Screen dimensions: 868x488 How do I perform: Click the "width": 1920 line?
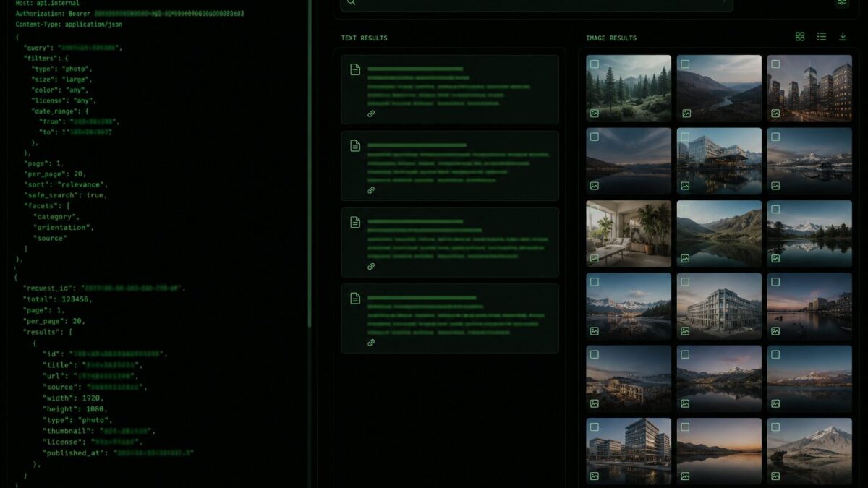click(x=72, y=398)
